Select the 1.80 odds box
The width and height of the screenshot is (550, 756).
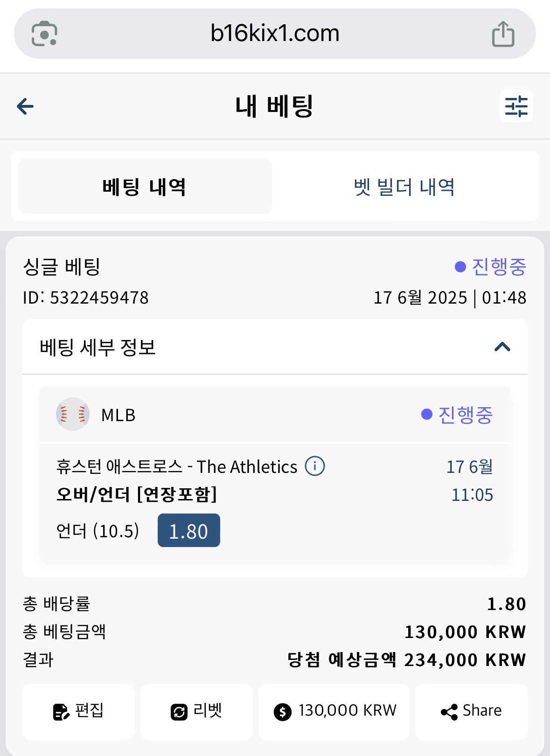(x=189, y=530)
